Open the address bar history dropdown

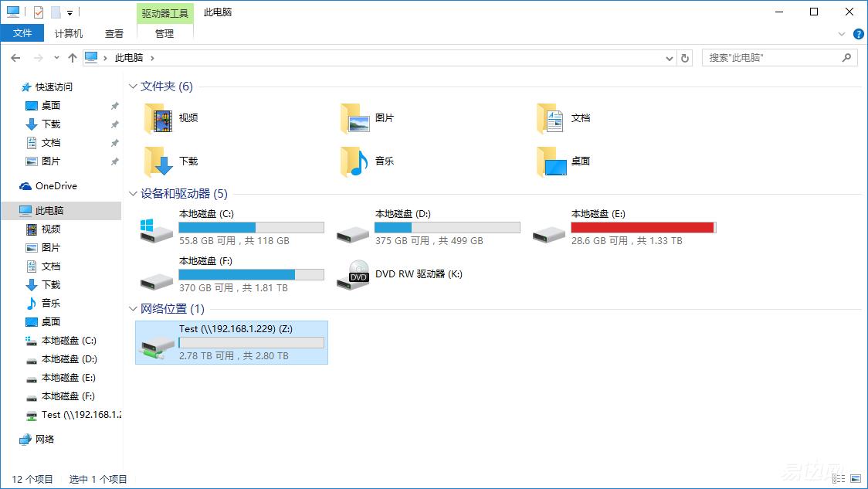(x=670, y=58)
